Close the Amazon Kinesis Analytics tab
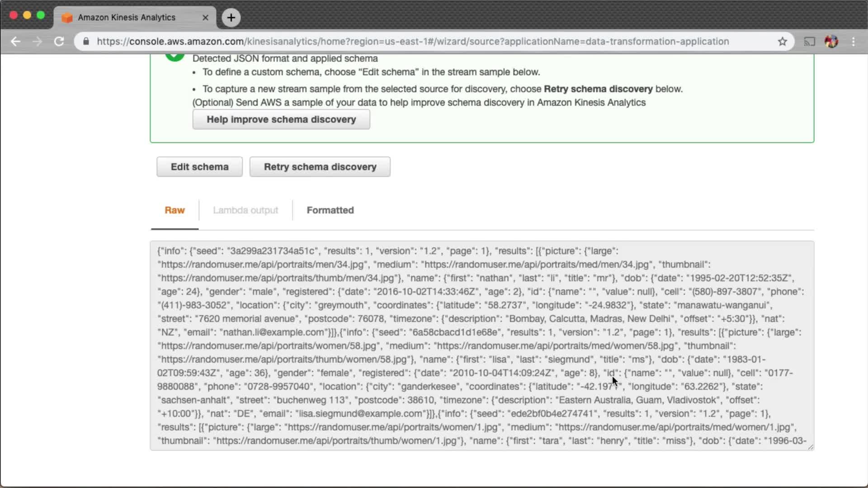 click(205, 18)
